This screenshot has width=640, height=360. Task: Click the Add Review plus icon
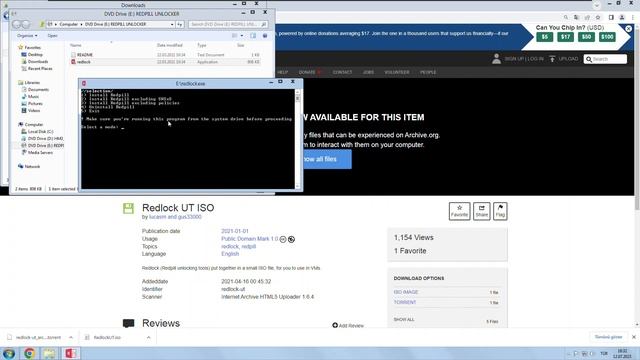[x=335, y=325]
